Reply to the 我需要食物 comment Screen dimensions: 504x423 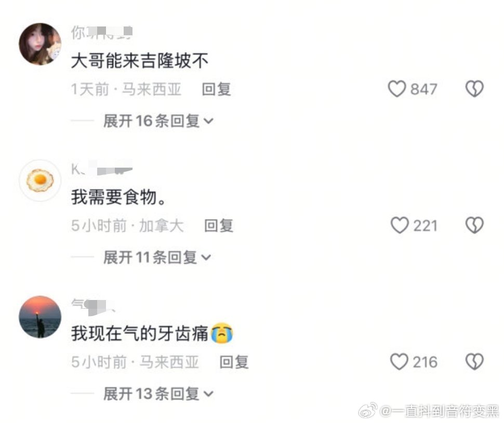tap(219, 226)
